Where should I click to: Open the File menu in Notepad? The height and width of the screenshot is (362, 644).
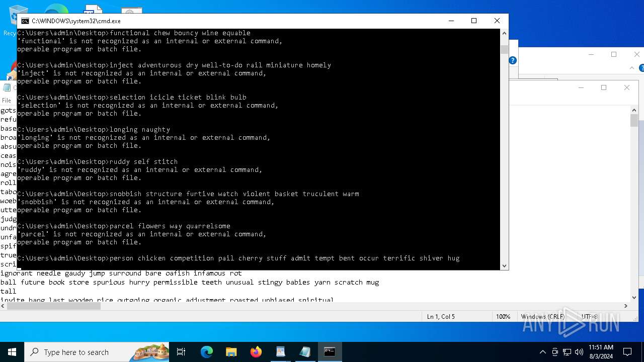7,101
